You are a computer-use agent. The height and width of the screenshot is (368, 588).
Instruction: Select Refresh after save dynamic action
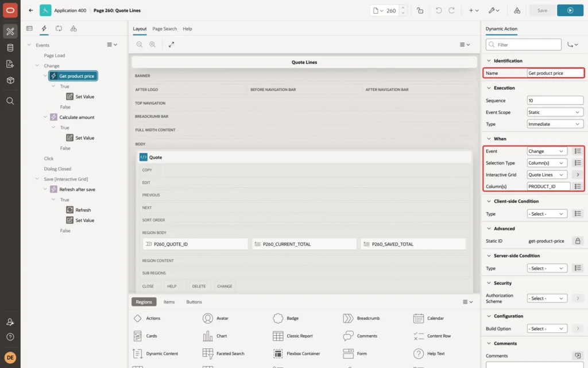(x=77, y=189)
